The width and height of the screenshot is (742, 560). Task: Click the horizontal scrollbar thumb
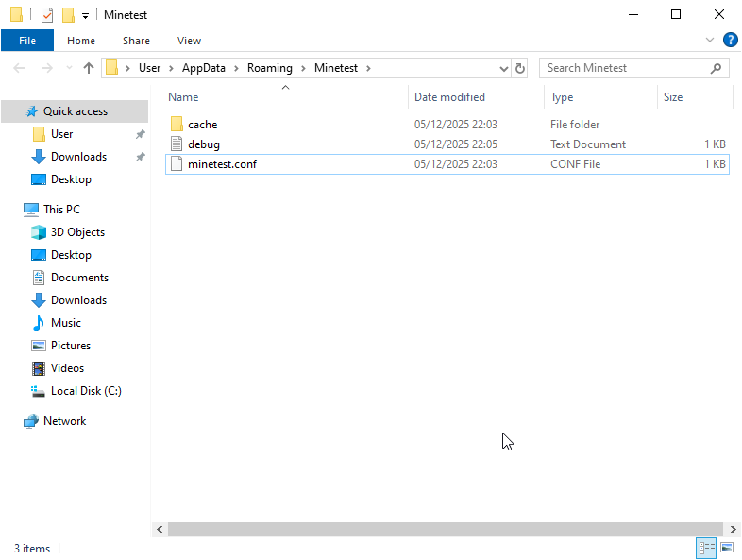coord(446,529)
